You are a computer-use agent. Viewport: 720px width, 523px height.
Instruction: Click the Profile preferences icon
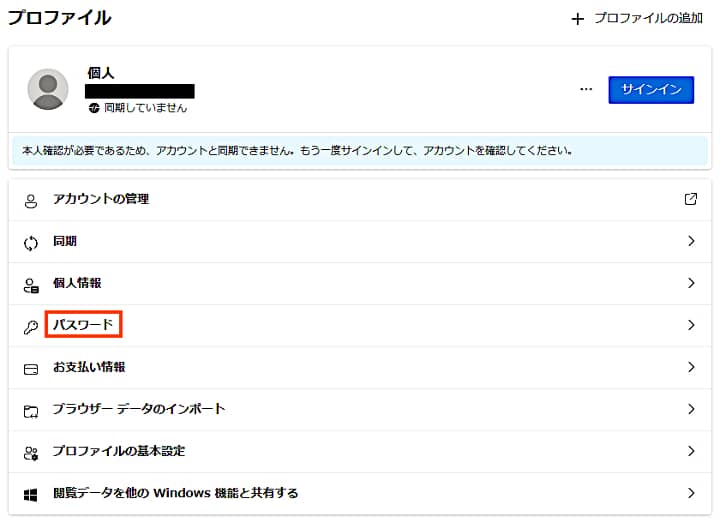click(x=31, y=452)
